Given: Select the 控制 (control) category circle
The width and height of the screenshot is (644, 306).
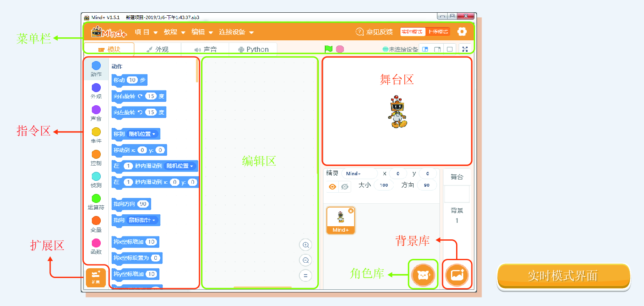Looking at the screenshot, I should [96, 154].
